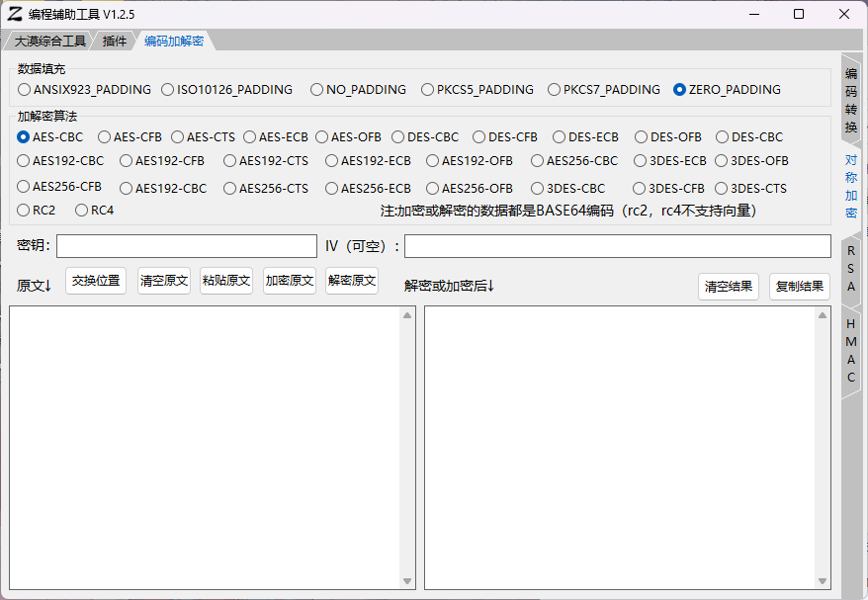Pick the RC4 algorithm option
Screen dimensions: 868x600
tap(82, 211)
